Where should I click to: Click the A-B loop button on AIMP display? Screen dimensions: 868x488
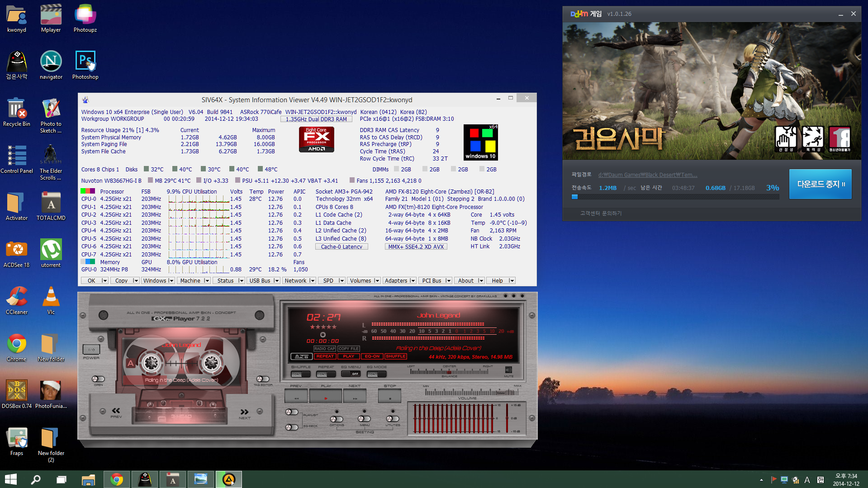click(301, 356)
